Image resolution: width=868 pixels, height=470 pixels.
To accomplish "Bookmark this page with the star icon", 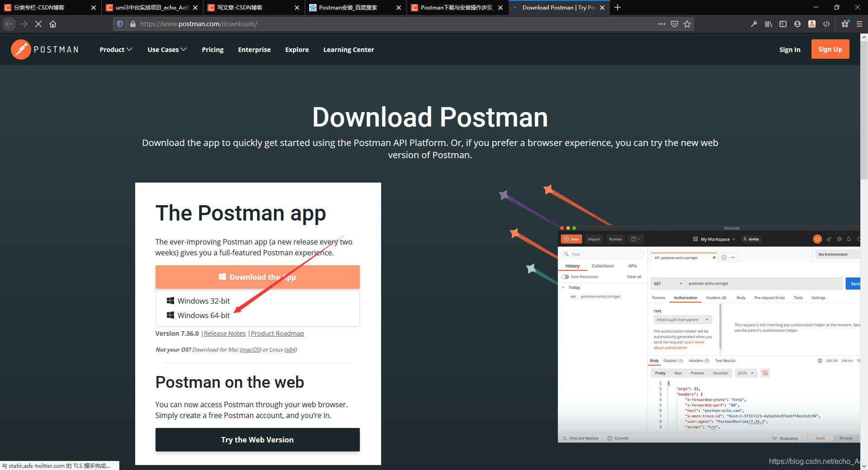I will coord(687,24).
